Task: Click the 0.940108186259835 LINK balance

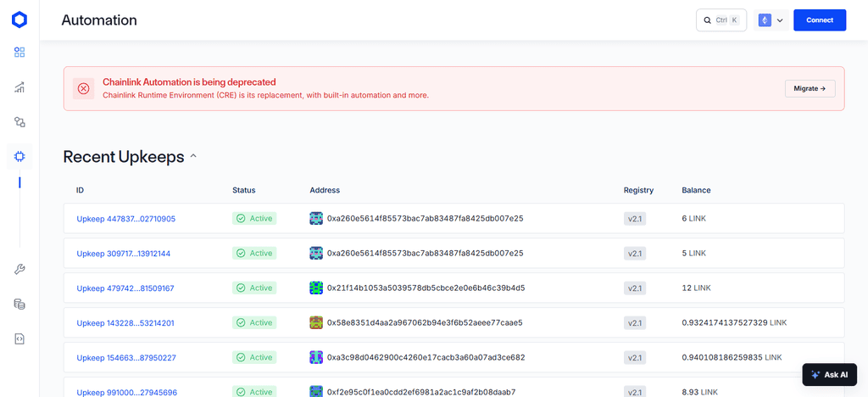Action: pos(732,357)
